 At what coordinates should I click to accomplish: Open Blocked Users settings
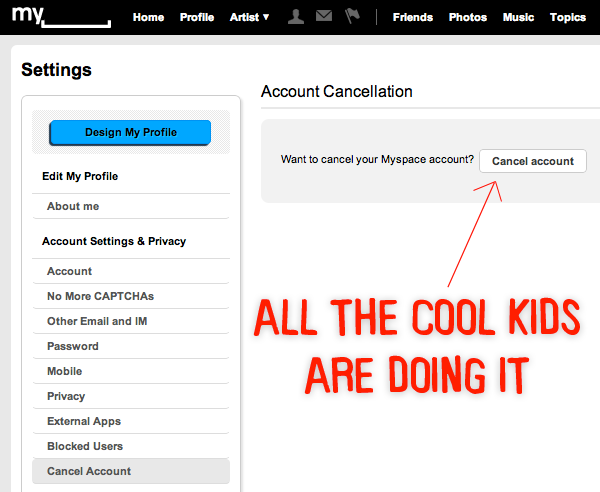click(131, 446)
